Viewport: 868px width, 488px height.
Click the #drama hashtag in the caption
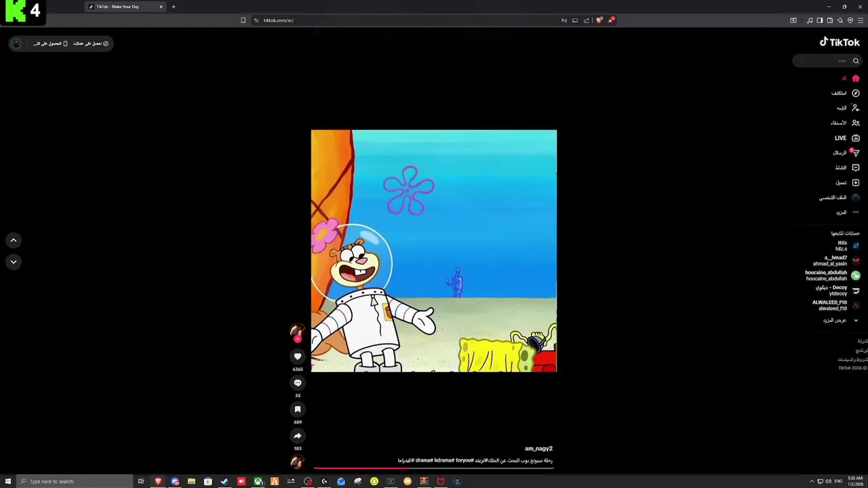pos(424,461)
